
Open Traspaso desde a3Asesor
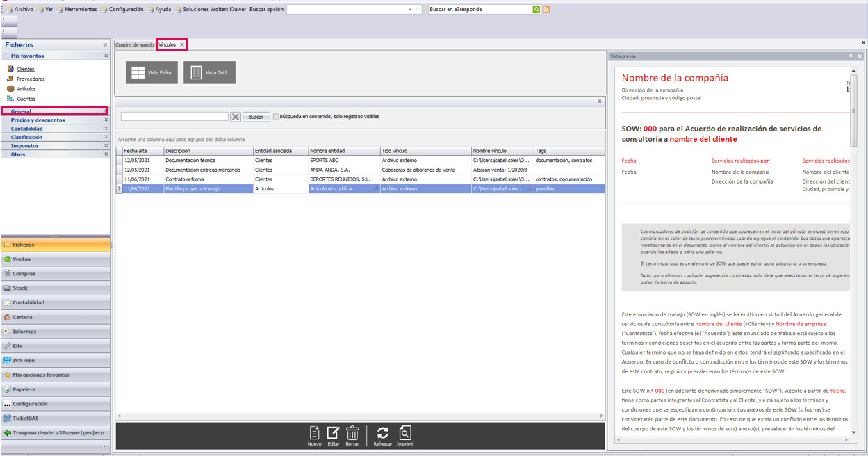(x=56, y=432)
